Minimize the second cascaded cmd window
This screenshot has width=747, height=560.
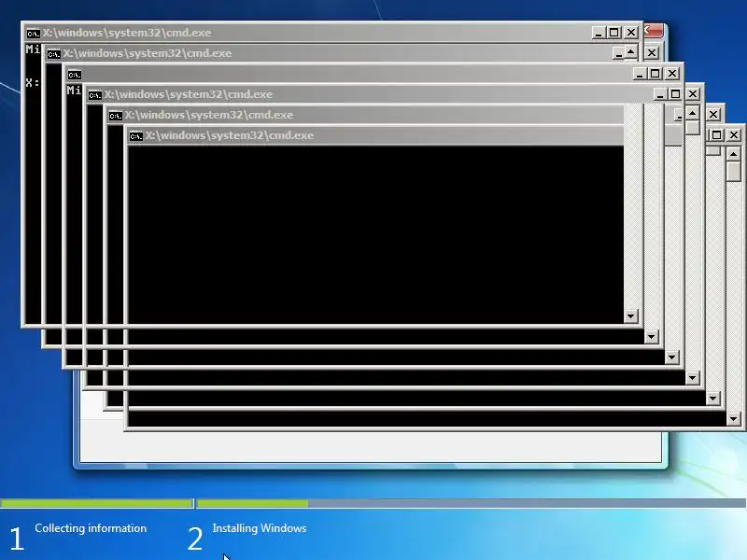click(x=618, y=53)
